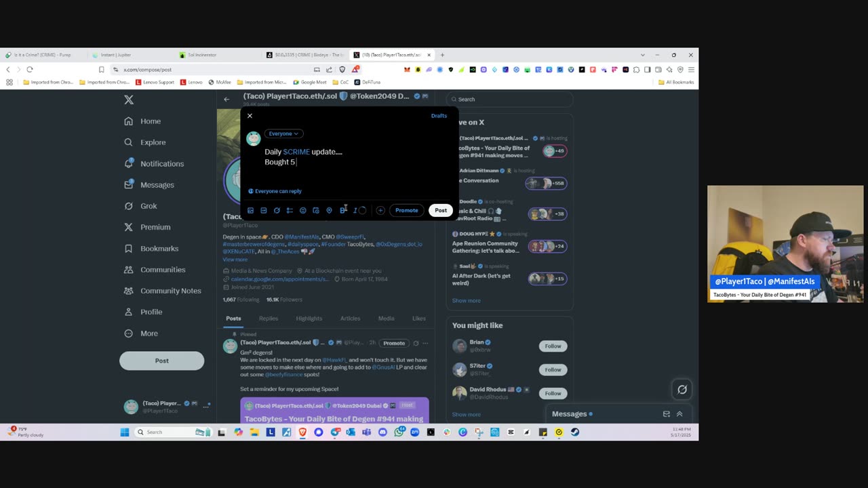Switch to the Highlights profile tab
This screenshot has width=868, height=488.
pos(309,319)
